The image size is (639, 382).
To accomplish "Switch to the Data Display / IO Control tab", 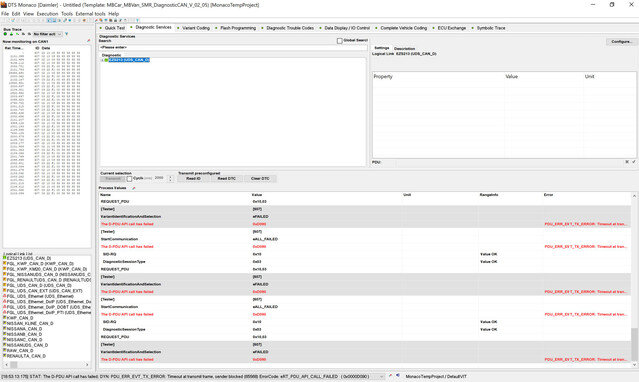I will 347,28.
